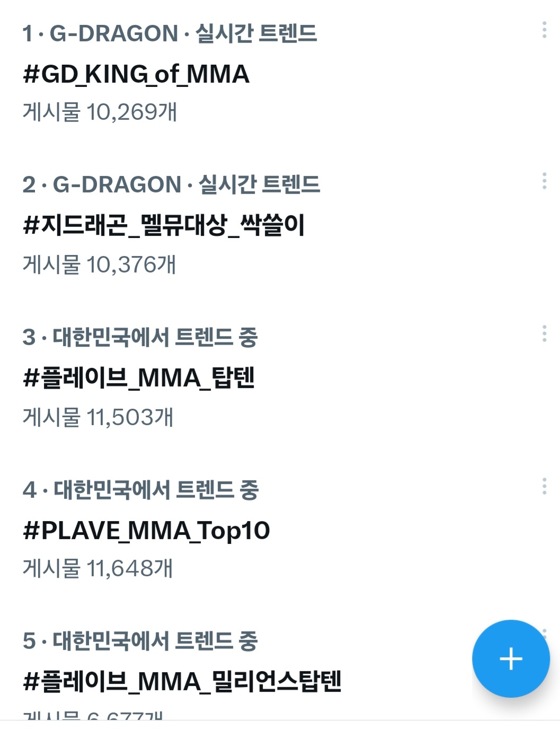560x729 pixels.
Task: Select the rank 2 G-DRAGON 실시간 트렌드 label
Action: tap(171, 185)
